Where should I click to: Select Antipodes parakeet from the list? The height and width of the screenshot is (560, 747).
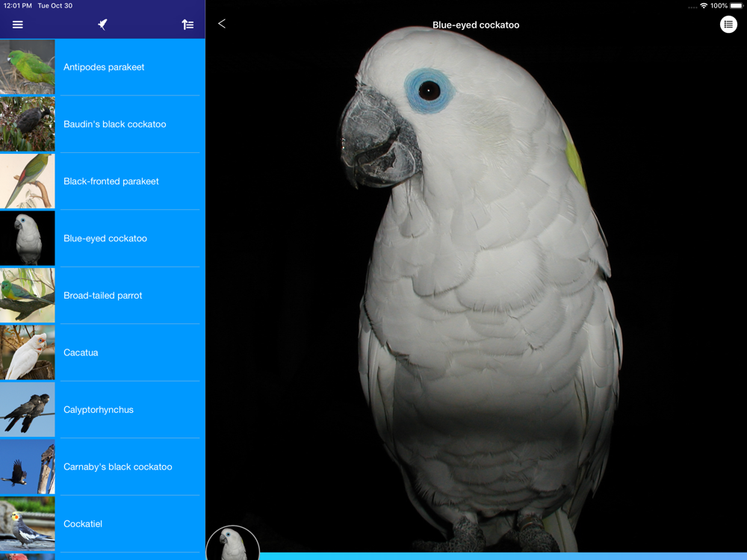(104, 67)
